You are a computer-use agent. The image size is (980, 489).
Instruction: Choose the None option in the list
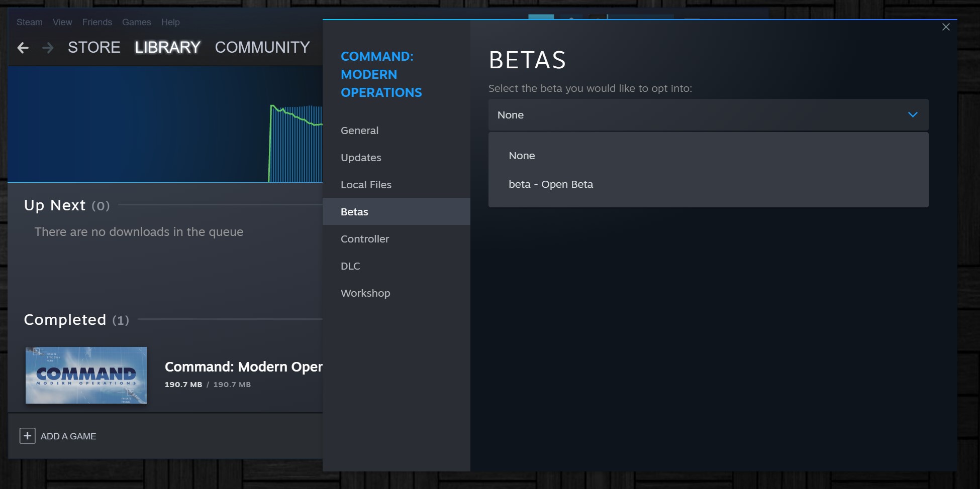[x=708, y=156]
